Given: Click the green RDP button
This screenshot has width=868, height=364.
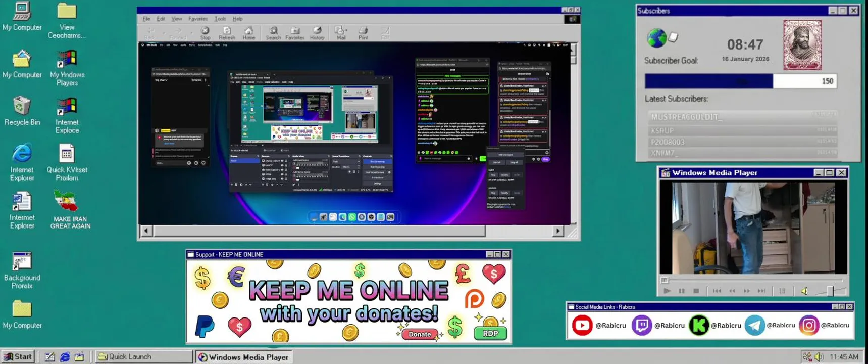Looking at the screenshot, I should click(490, 333).
